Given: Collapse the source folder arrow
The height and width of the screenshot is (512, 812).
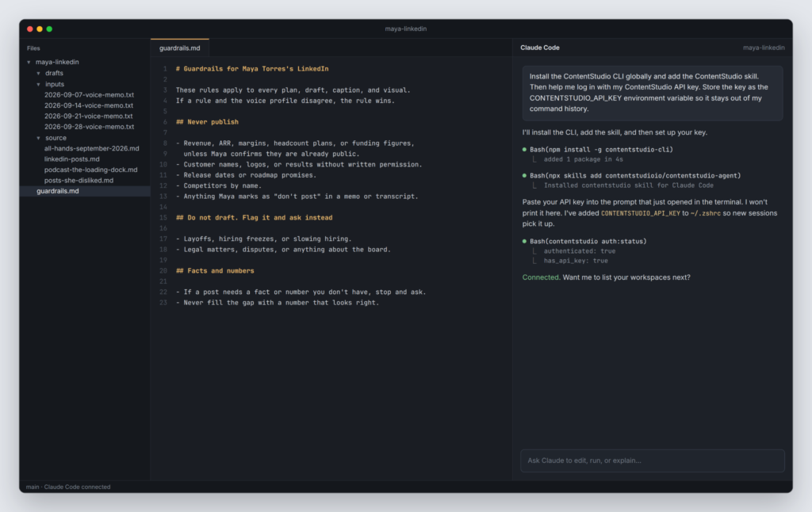Looking at the screenshot, I should pos(38,138).
